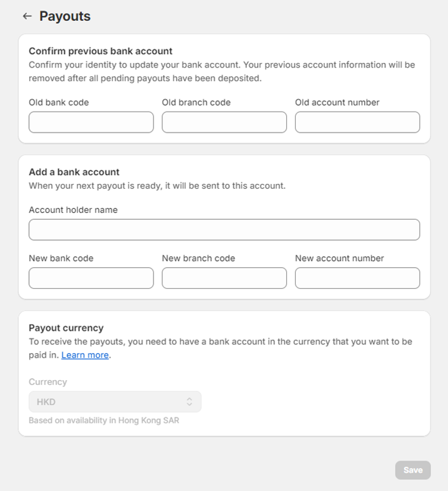Click the "Based on availability" helper text
This screenshot has width=448, height=491.
(104, 421)
